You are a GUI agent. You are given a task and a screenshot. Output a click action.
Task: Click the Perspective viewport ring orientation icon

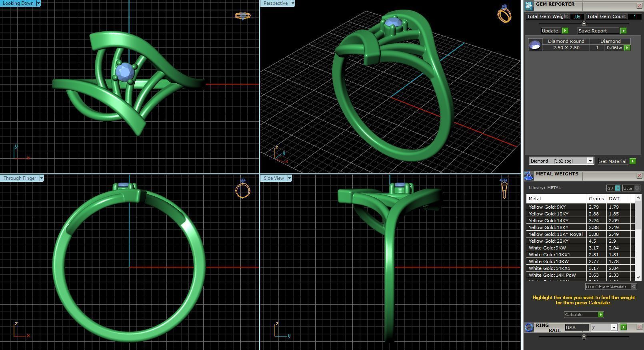coord(504,14)
